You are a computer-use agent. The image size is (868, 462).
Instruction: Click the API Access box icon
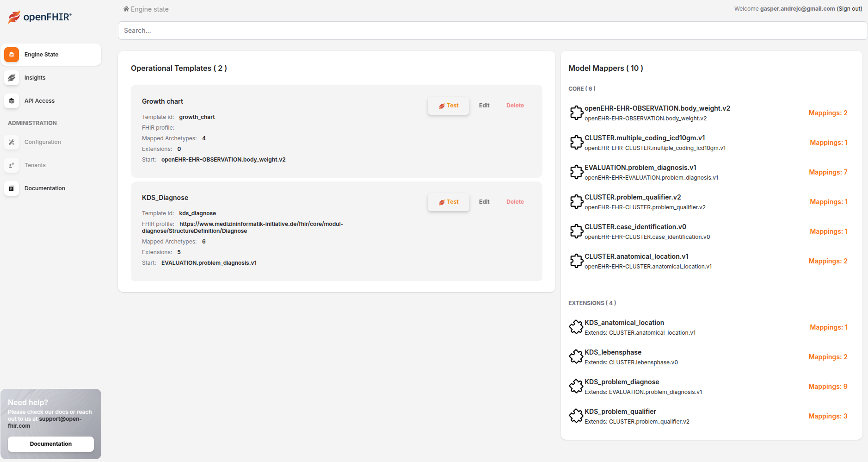(12, 101)
